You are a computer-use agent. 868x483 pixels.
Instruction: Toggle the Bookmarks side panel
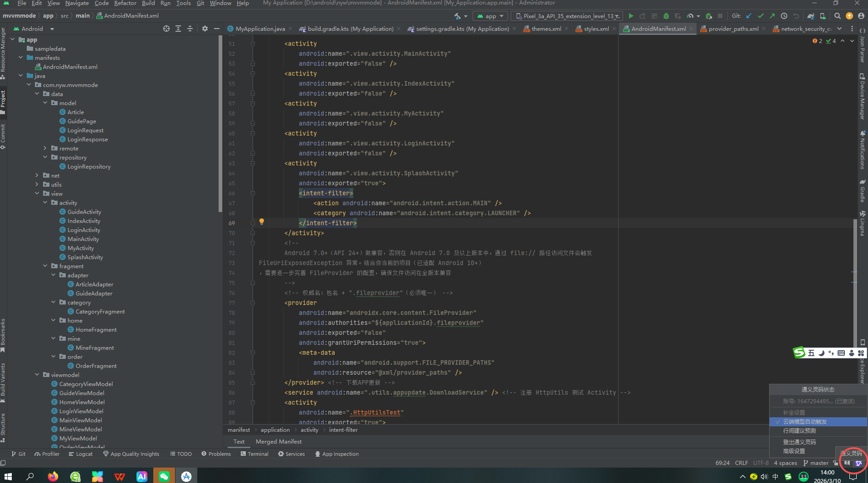click(3, 335)
